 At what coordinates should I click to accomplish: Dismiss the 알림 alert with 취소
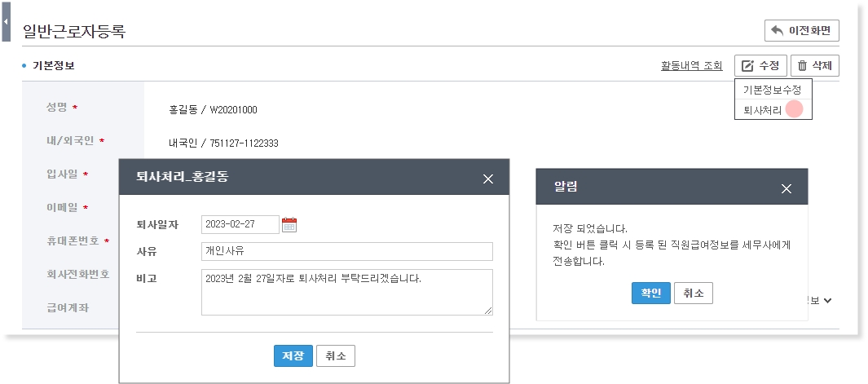(x=693, y=294)
